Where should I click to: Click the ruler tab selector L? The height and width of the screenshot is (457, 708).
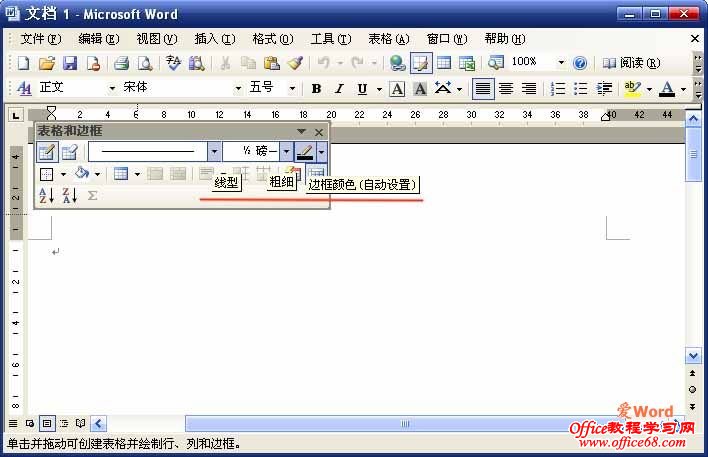coord(16,116)
